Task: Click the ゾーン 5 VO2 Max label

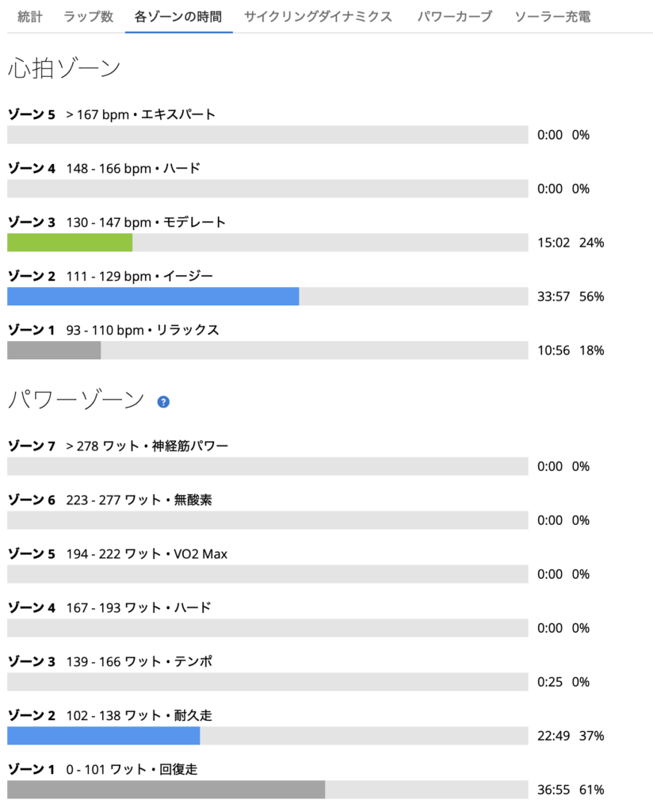Action: coord(117,553)
